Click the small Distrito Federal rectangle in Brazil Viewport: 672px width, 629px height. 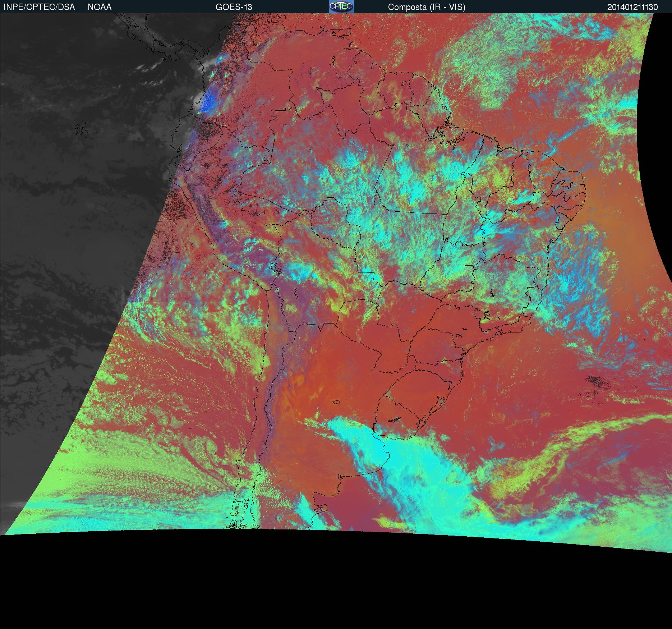[x=469, y=267]
